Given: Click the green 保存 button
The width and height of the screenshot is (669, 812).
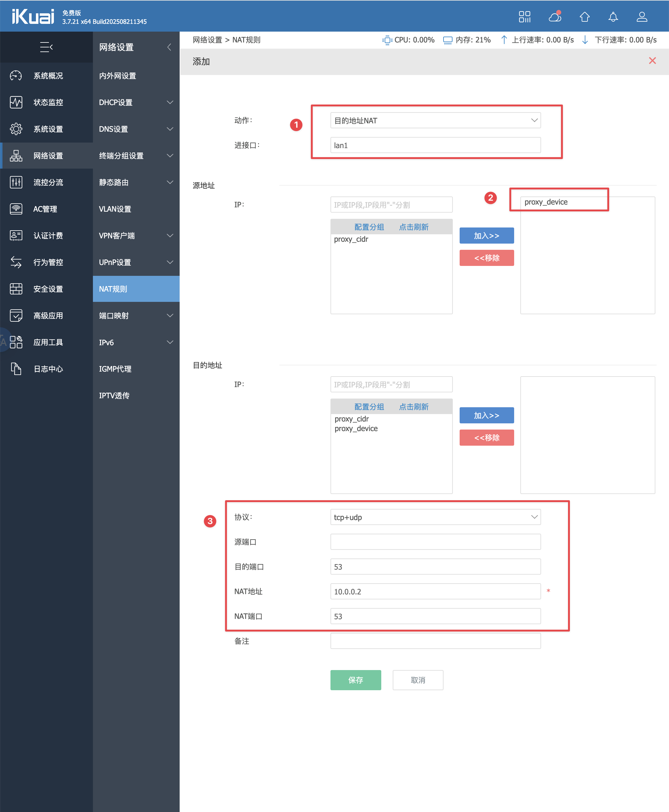Looking at the screenshot, I should point(355,680).
